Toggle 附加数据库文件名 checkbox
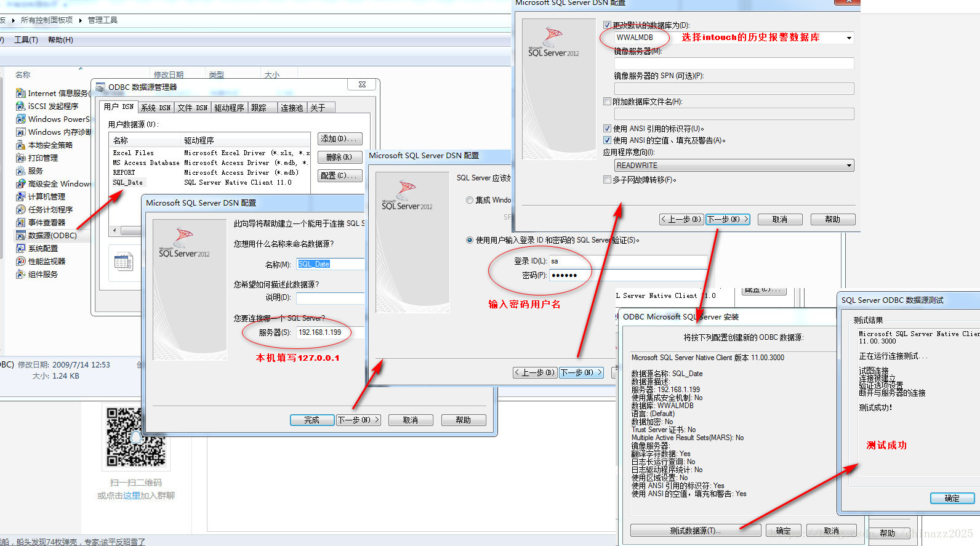The image size is (980, 546). click(x=607, y=102)
